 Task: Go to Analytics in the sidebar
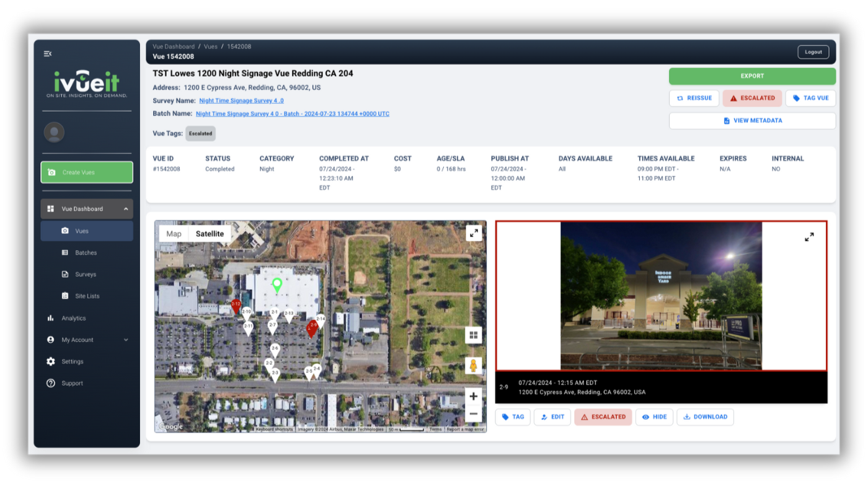coord(87,318)
